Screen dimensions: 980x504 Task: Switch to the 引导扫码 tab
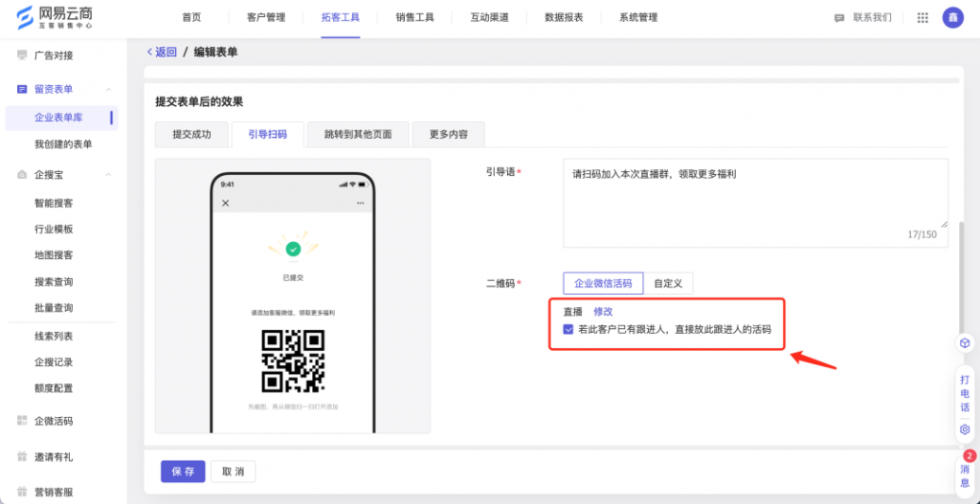[268, 134]
